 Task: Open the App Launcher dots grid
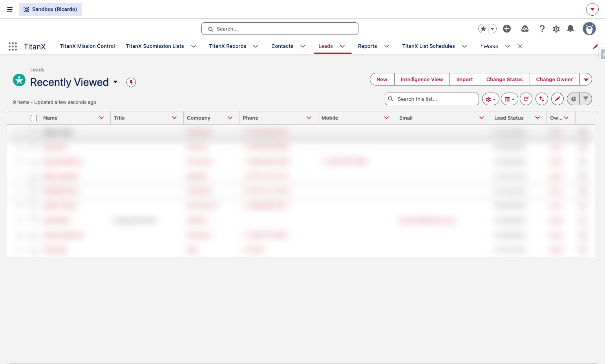pos(13,47)
